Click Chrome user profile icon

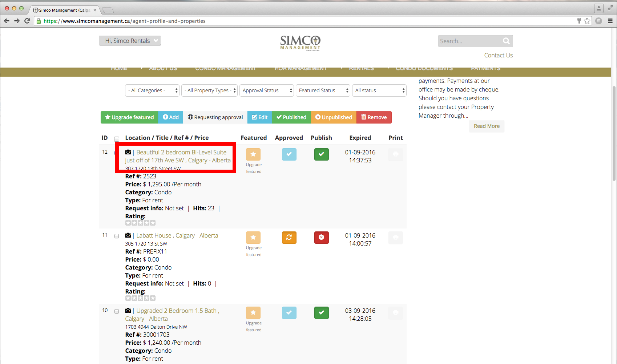(x=598, y=8)
